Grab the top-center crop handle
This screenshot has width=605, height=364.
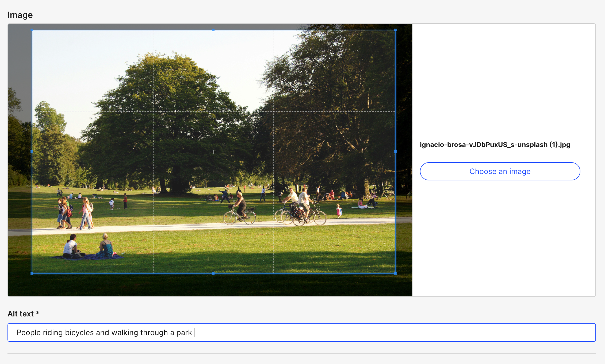[x=213, y=30]
